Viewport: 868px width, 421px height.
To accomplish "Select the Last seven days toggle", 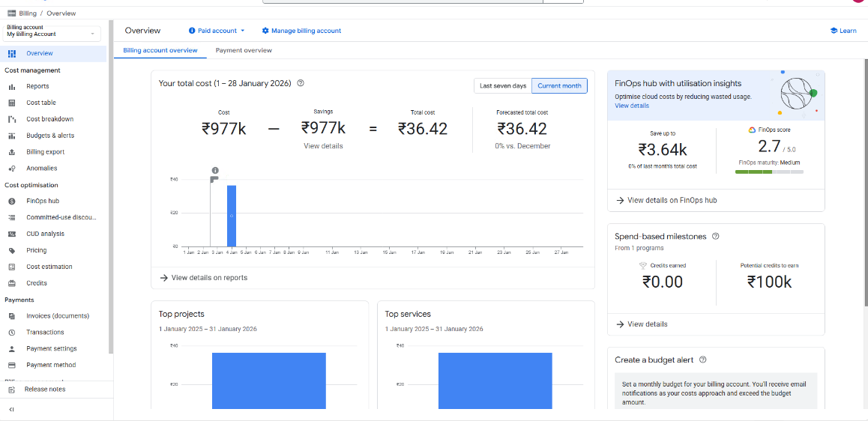I will [503, 85].
